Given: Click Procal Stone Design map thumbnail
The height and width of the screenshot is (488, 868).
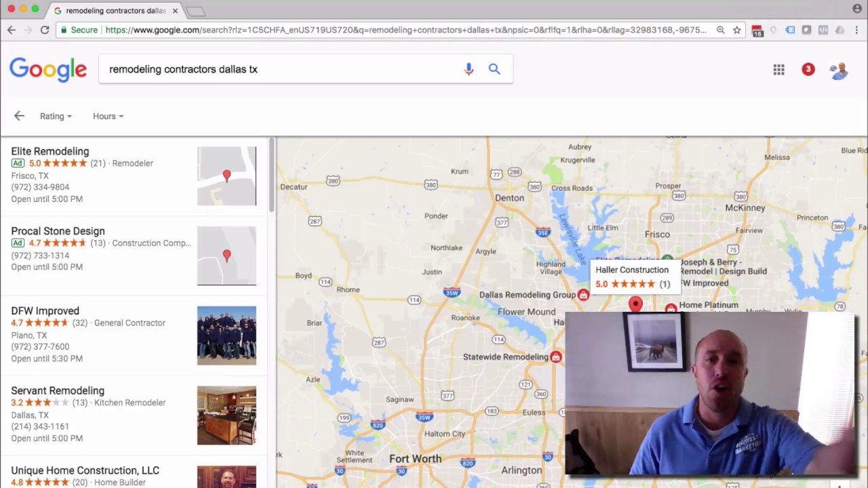Looking at the screenshot, I should [226, 256].
